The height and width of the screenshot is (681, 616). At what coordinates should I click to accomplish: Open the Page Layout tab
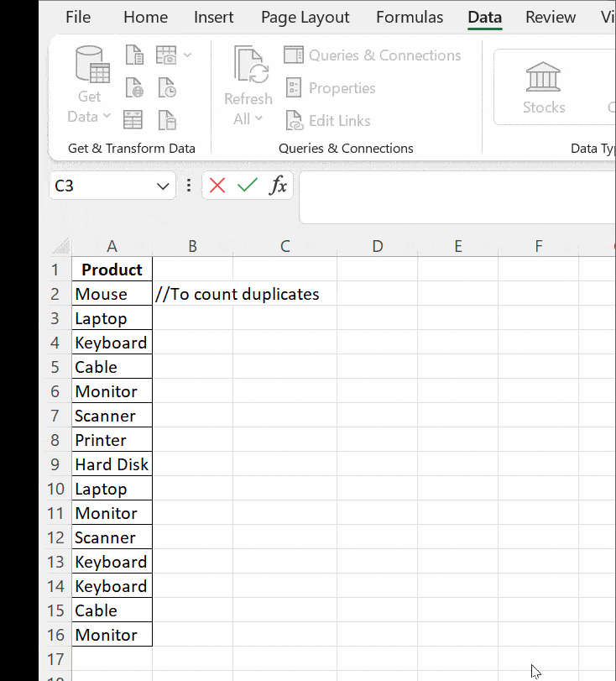point(305,17)
